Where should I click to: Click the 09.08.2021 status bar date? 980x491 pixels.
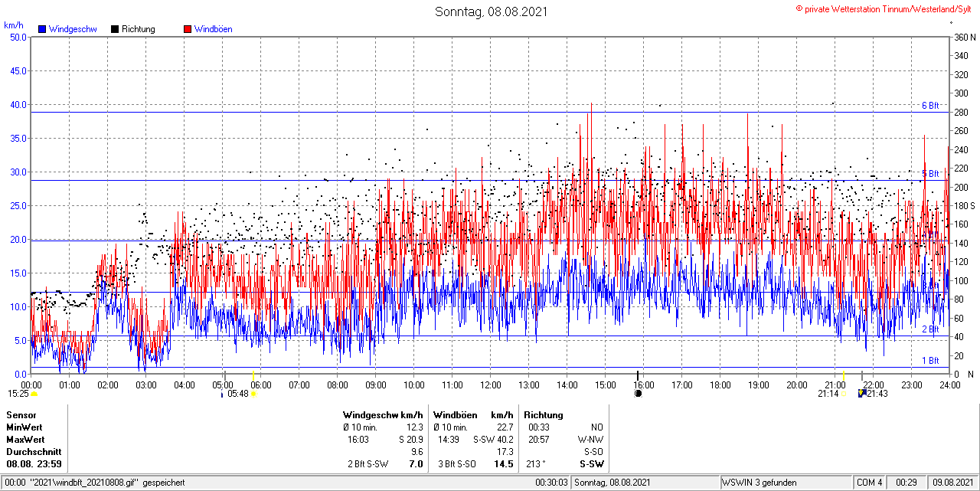tap(952, 483)
